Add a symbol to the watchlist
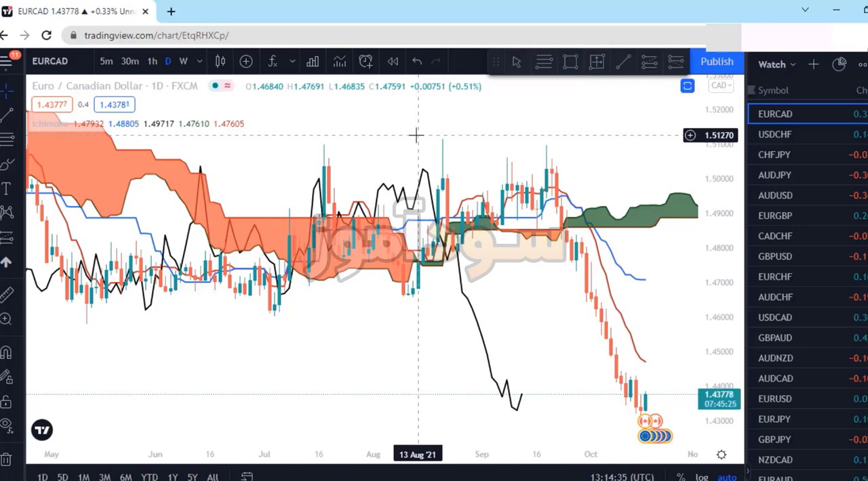Screen dimensions: 868x481 tap(814, 64)
